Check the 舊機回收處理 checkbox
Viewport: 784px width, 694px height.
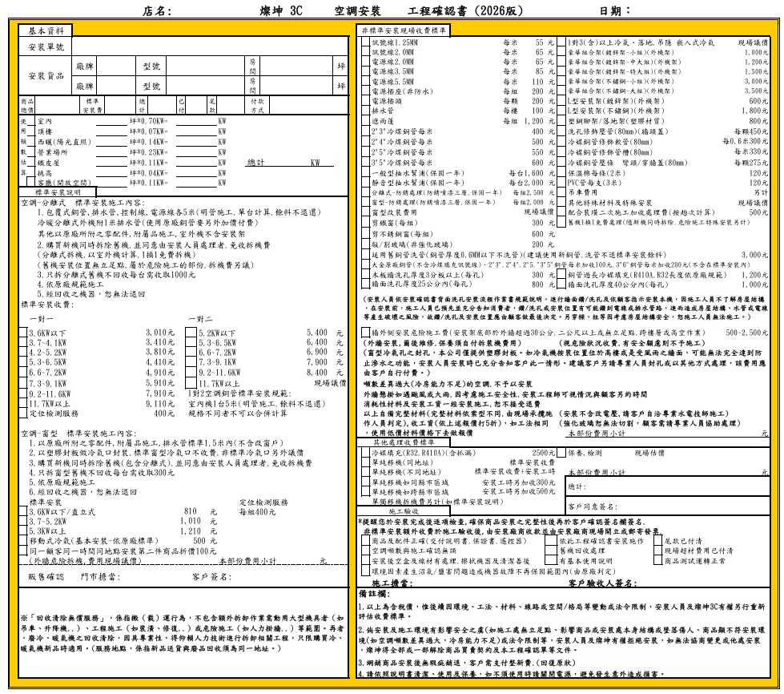(x=552, y=551)
